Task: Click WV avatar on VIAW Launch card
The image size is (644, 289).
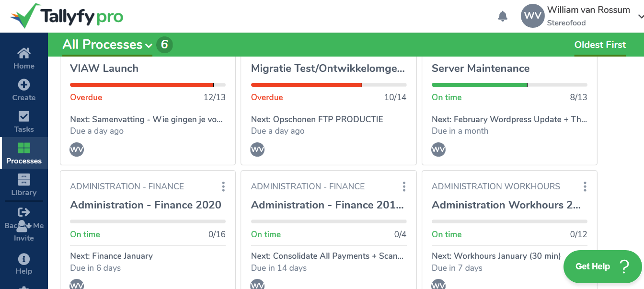Action: 77,149
